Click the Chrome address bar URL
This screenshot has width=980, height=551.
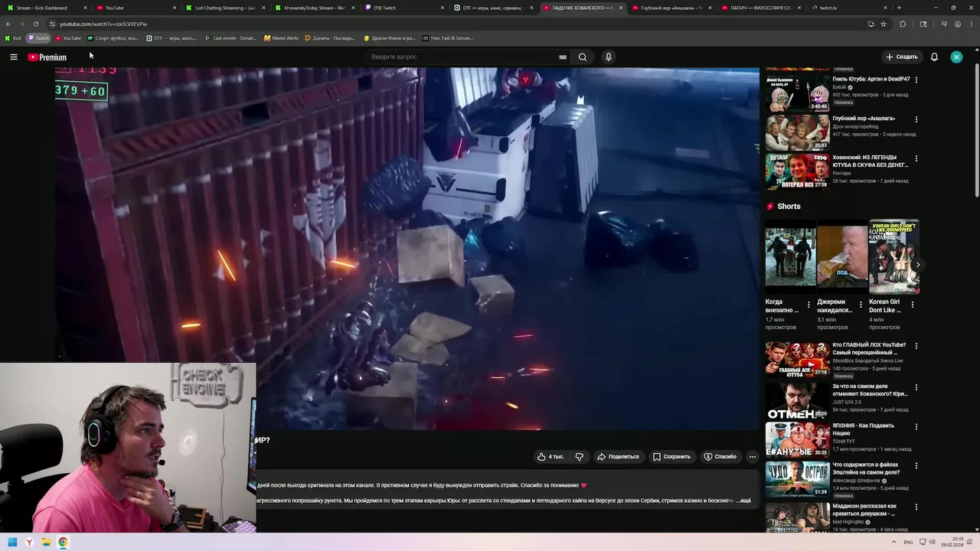pyautogui.click(x=103, y=24)
